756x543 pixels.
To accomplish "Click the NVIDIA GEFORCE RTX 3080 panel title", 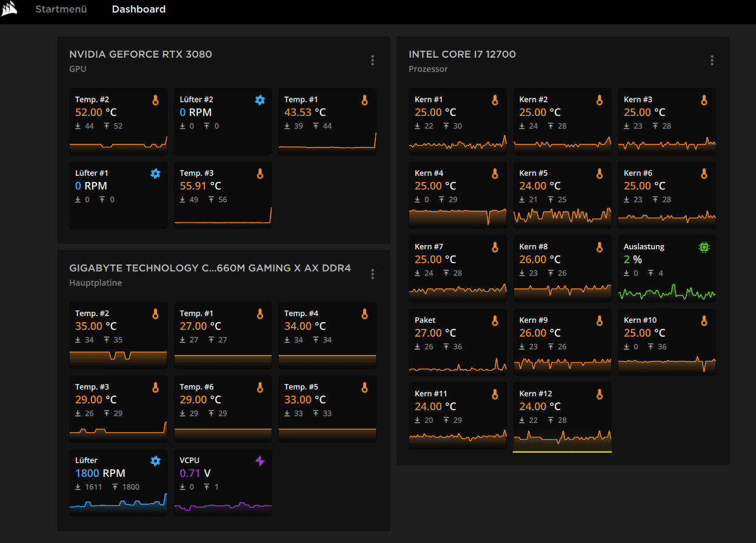I will (141, 54).
